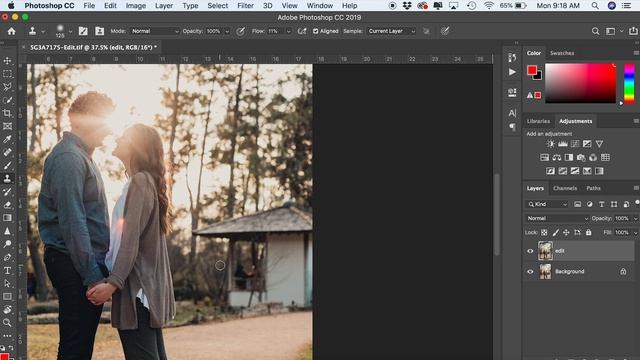
Task: Open the Clone Source panel icon
Action: point(99,31)
